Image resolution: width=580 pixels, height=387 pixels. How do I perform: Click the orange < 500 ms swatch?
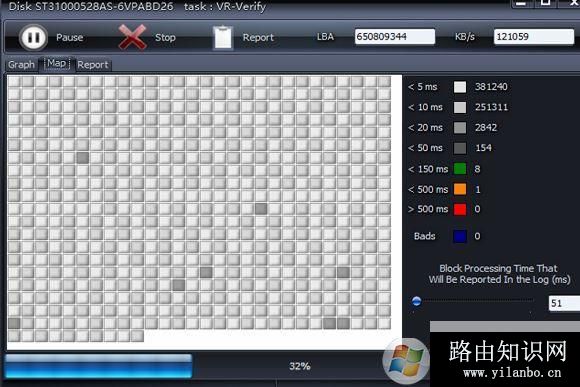pos(460,189)
